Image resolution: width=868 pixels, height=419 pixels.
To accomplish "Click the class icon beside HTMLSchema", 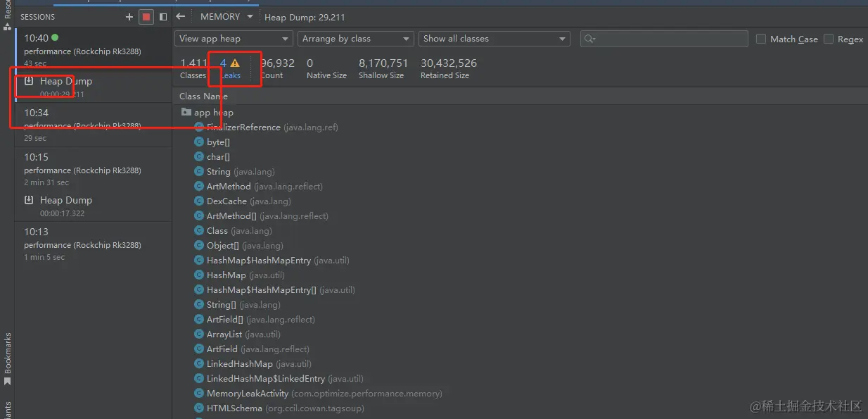I will click(200, 408).
